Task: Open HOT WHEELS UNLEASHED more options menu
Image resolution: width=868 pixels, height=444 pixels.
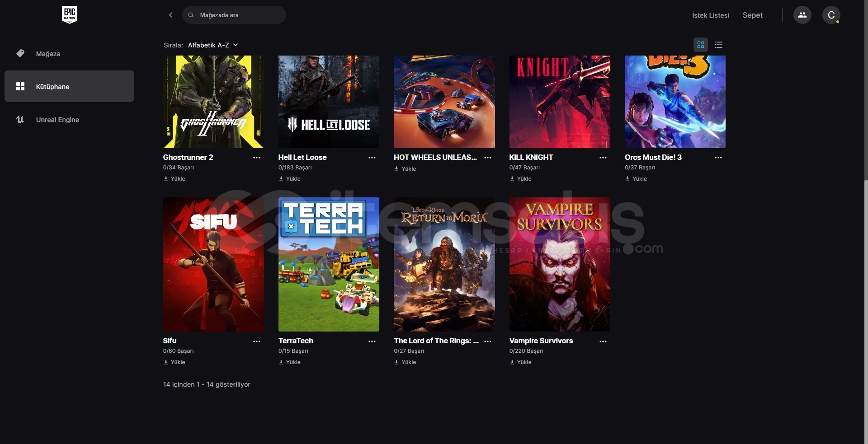Action: 488,158
